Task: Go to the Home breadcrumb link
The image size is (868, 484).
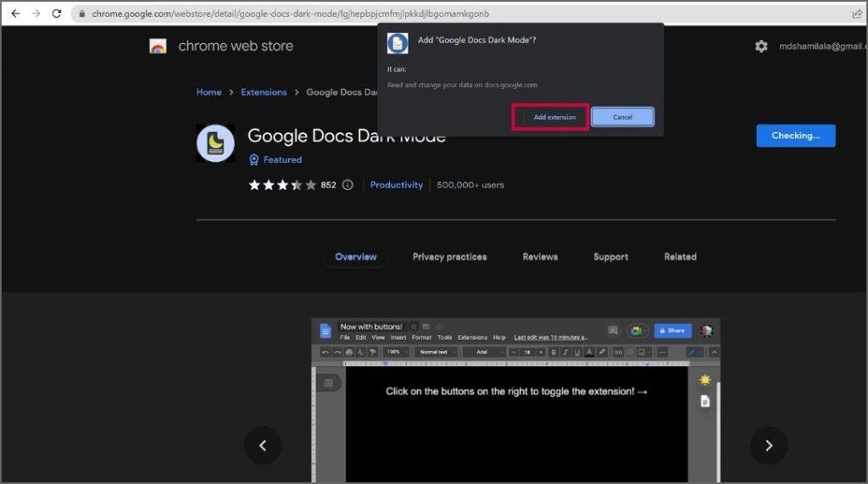Action: pos(209,92)
